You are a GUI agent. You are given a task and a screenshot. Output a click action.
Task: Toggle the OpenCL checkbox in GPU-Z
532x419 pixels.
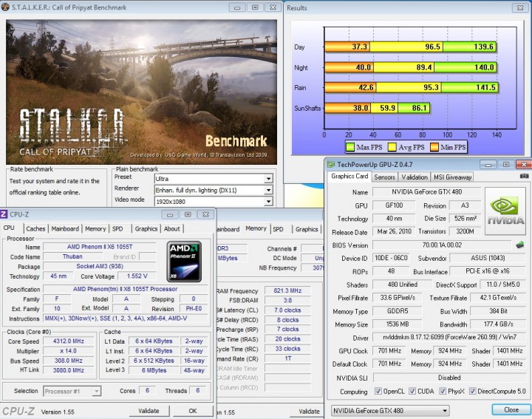[378, 391]
